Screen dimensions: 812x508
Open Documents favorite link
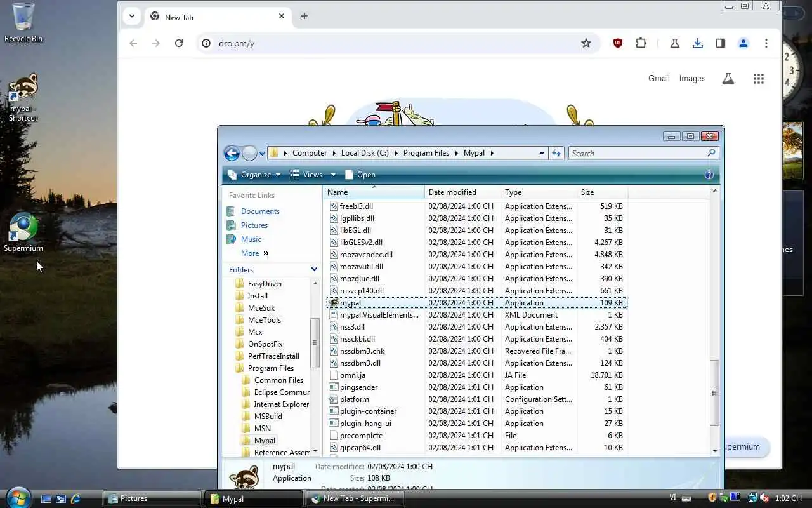click(x=260, y=211)
